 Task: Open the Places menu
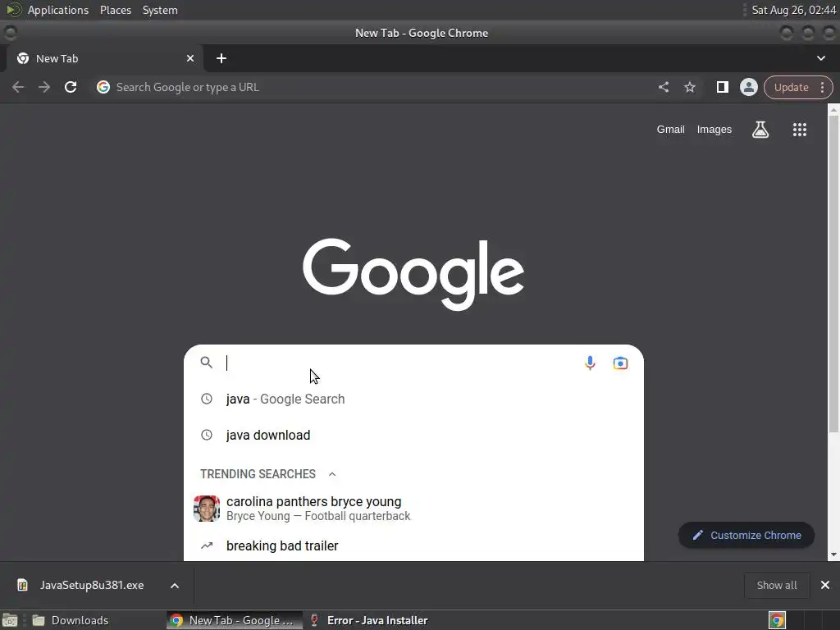(x=115, y=10)
